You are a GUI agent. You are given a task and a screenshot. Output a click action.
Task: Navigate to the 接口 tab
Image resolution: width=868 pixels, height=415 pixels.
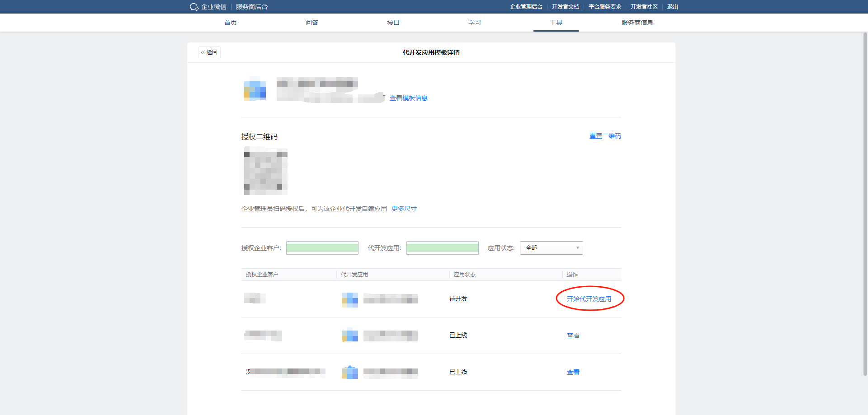pyautogui.click(x=393, y=23)
